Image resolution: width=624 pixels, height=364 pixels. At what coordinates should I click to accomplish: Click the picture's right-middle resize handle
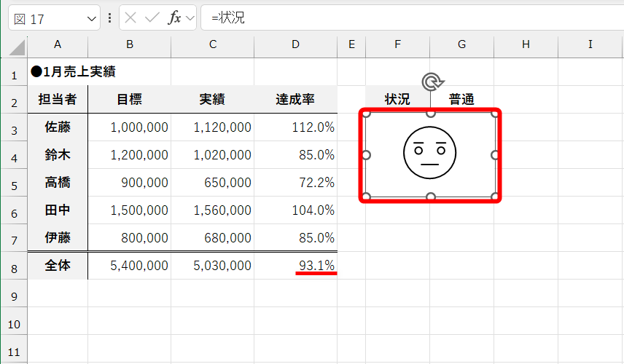tap(495, 155)
